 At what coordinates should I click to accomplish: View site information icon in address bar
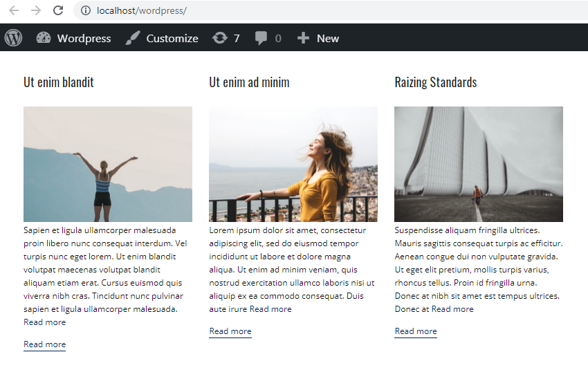coord(86,10)
